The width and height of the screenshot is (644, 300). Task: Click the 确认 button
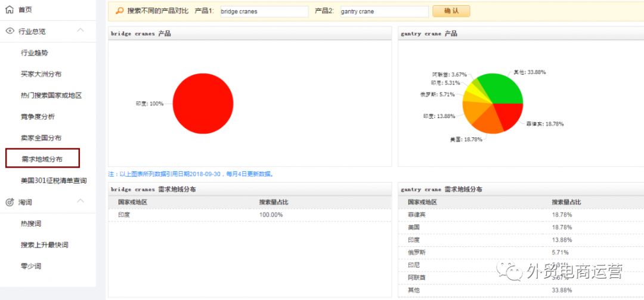451,11
